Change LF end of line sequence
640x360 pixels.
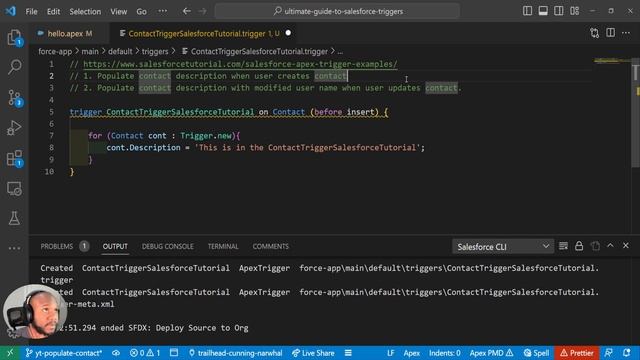tap(391, 353)
